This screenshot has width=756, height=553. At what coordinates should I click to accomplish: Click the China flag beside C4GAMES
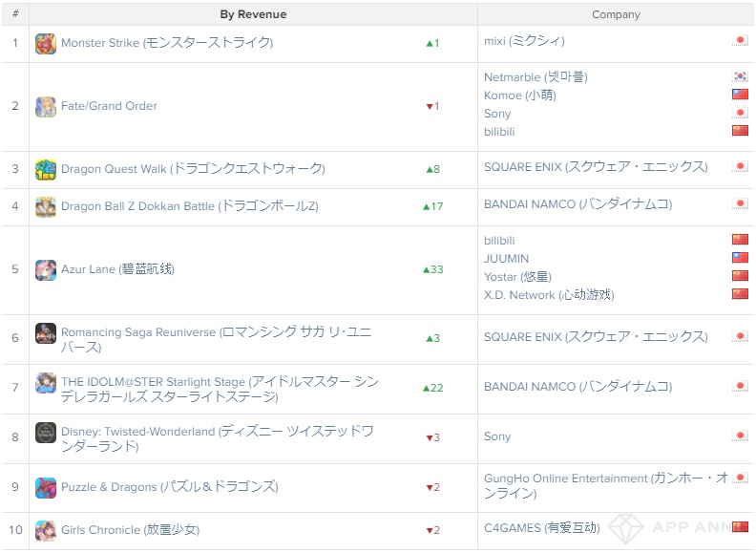click(x=740, y=526)
